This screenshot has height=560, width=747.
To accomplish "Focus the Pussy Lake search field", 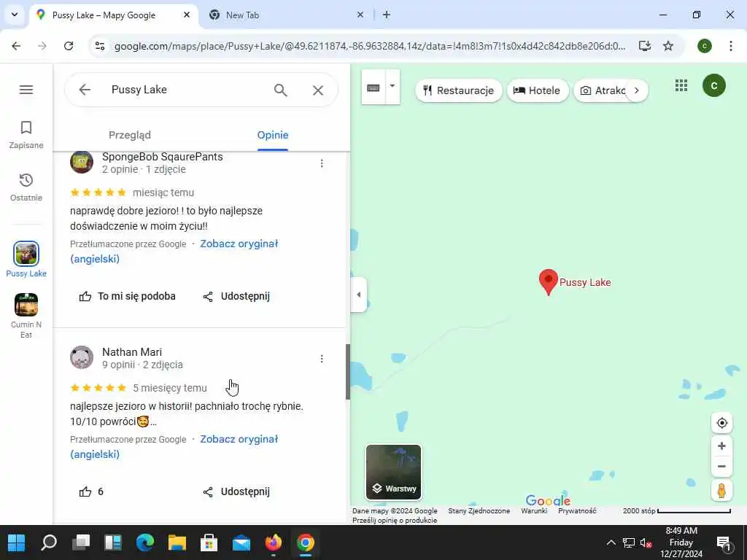I will tap(186, 90).
